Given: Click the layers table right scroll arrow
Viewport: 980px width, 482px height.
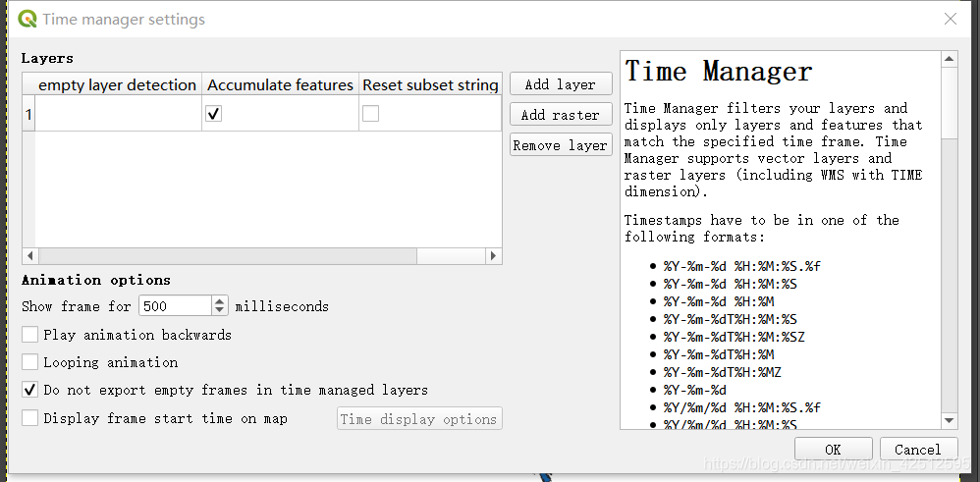Looking at the screenshot, I should (x=494, y=255).
